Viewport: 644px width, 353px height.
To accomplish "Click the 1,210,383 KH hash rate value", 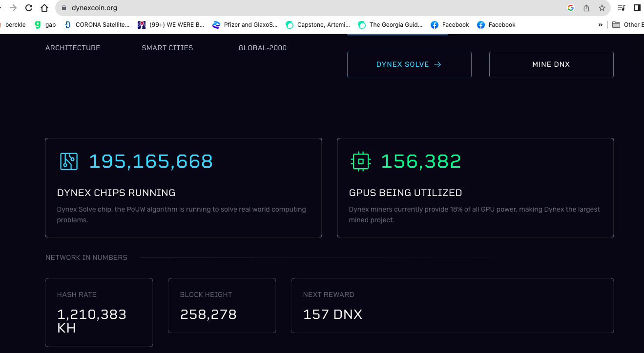I will coord(92,321).
